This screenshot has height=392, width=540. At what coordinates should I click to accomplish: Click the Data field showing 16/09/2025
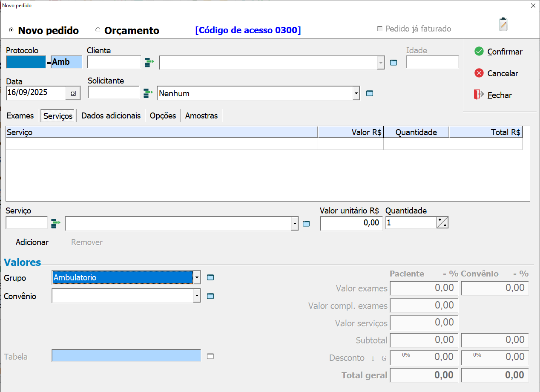36,92
